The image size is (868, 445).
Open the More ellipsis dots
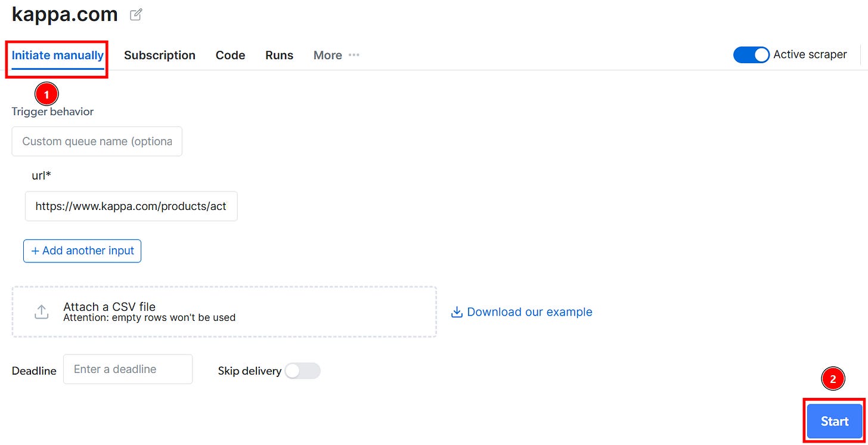click(x=354, y=55)
